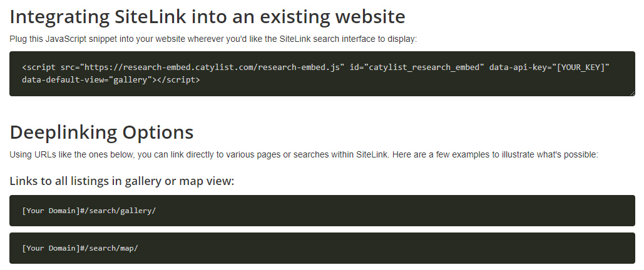The width and height of the screenshot is (644, 270).
Task: Select the map view deeplink code block
Action: pyautogui.click(x=322, y=248)
